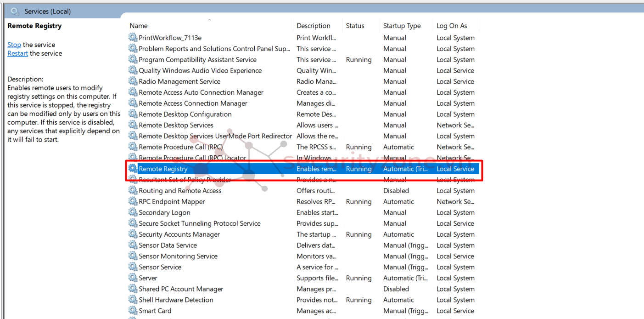Select the Server service name
The image size is (644, 319).
(148, 278)
